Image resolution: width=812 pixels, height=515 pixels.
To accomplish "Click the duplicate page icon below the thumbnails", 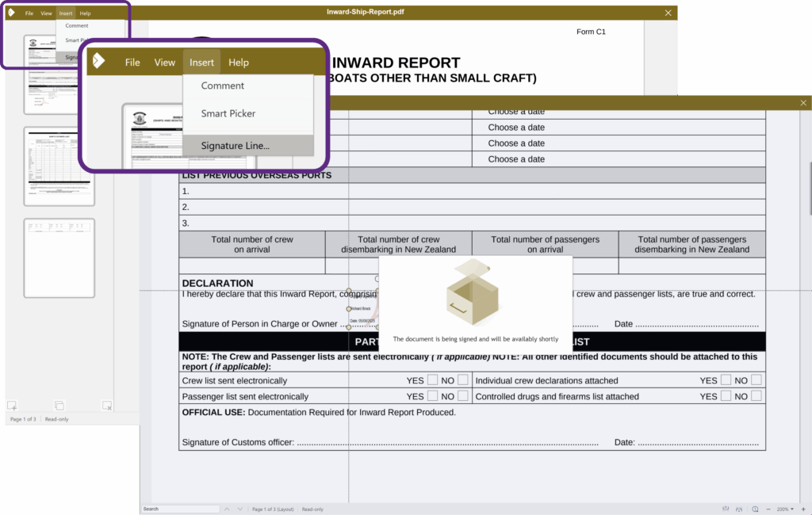I will pos(59,406).
